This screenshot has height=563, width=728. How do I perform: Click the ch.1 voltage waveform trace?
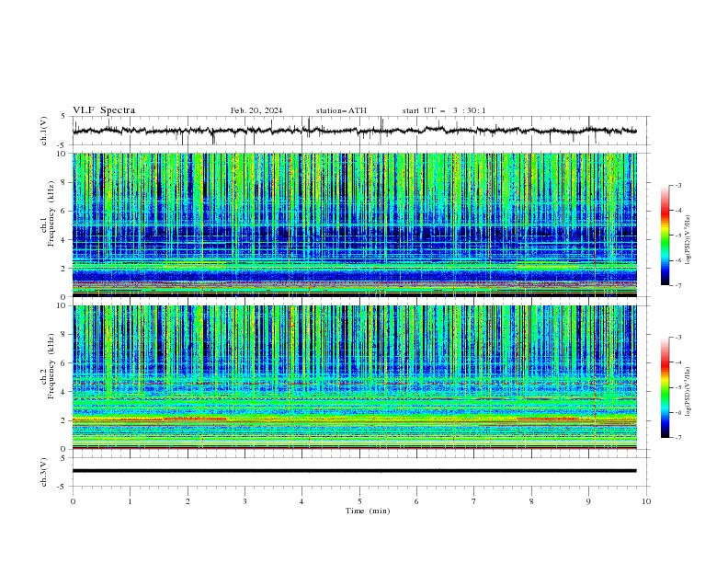(x=354, y=131)
